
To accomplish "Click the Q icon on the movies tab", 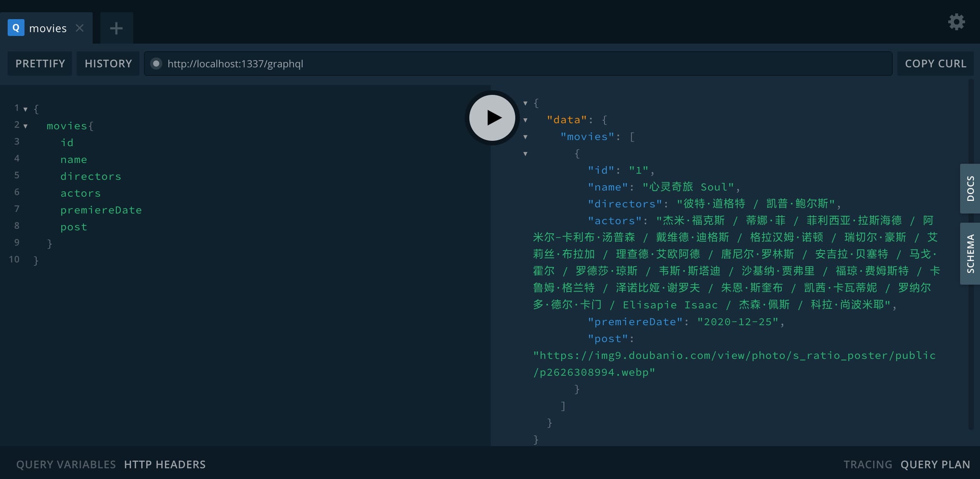I will (16, 28).
